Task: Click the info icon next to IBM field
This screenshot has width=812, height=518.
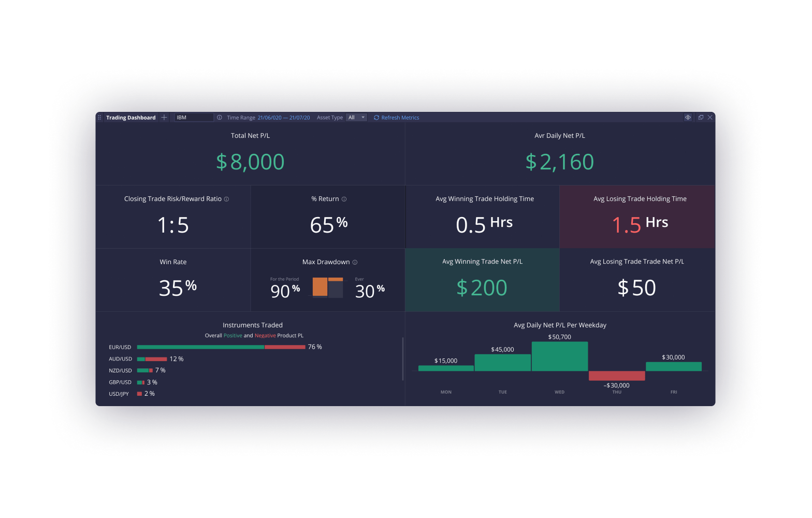Action: 220,118
